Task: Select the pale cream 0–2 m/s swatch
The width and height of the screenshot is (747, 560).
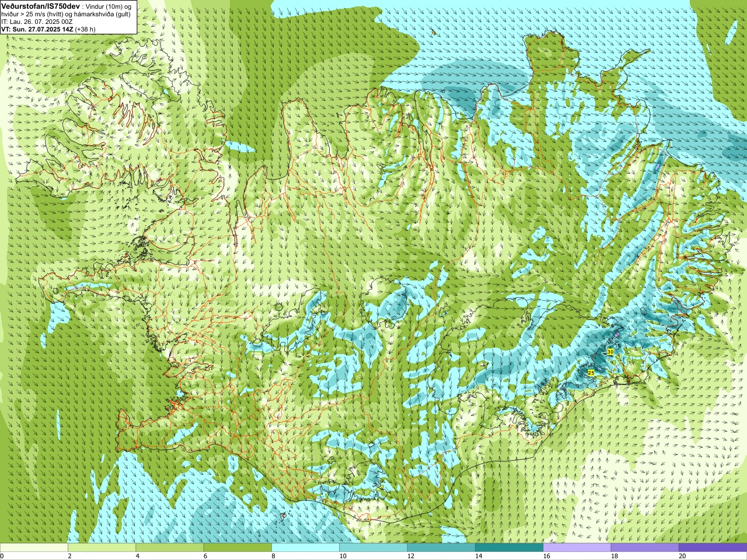Action: 34,548
